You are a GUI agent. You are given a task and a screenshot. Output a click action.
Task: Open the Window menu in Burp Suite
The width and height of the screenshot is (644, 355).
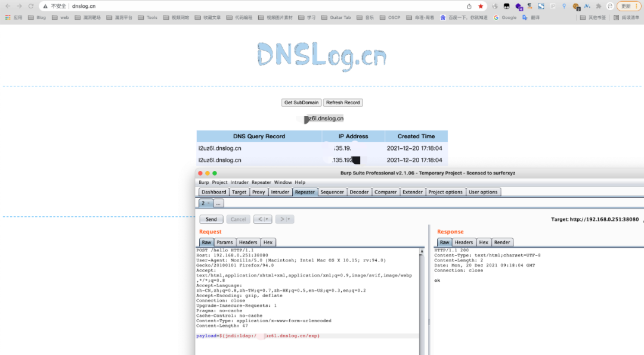(283, 182)
